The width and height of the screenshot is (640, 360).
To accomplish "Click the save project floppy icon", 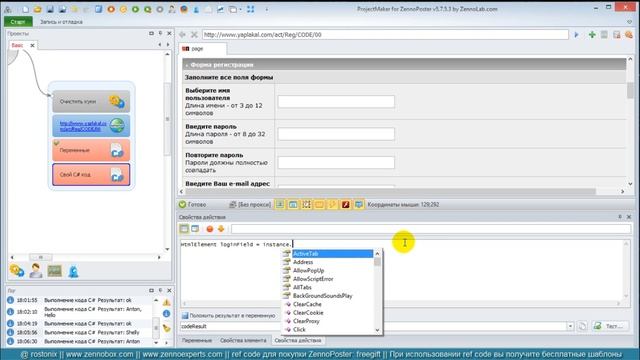I will point(50,9).
